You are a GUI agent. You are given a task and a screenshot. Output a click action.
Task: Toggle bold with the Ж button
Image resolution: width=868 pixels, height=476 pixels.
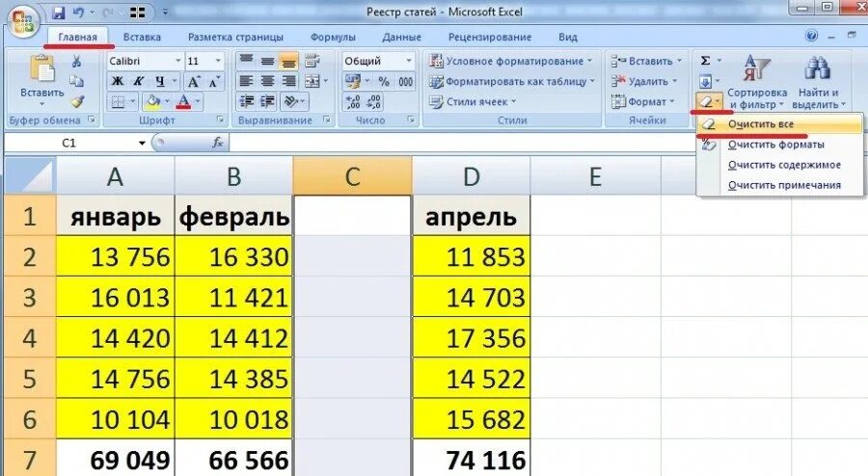(118, 82)
